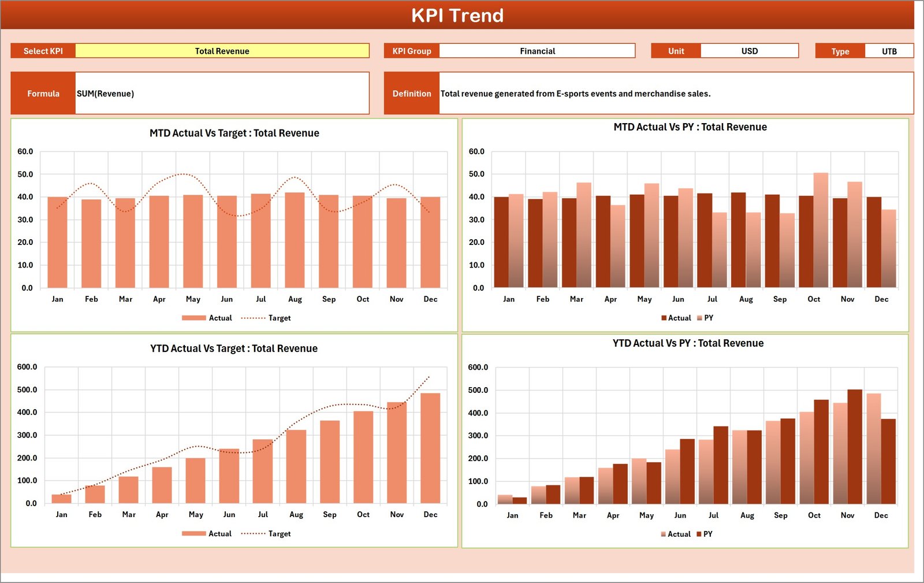Click the January Actual bar in MTD chart
924x583 pixels.
57,243
